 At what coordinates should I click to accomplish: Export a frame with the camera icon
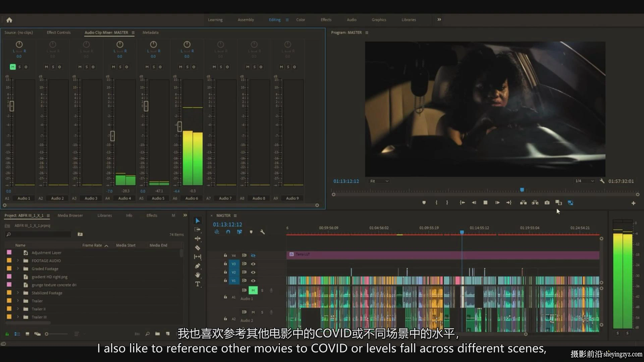[547, 203]
